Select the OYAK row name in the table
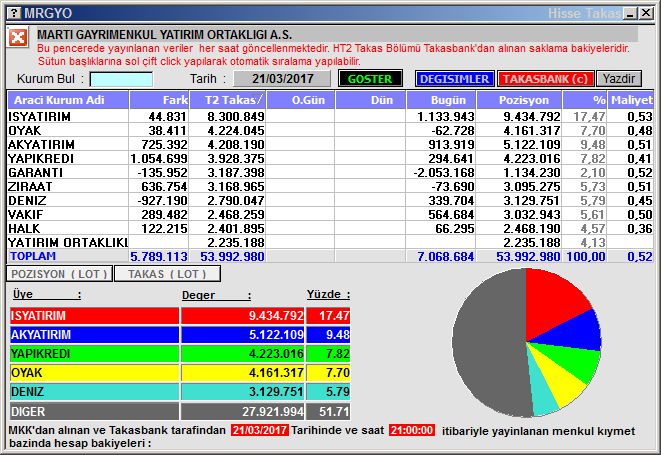661x455 pixels. coord(25,131)
